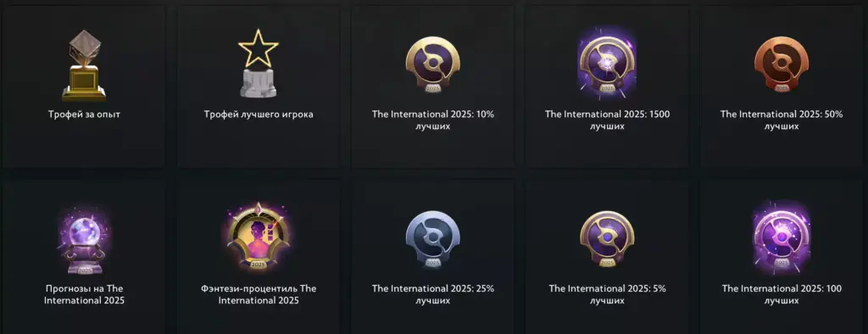868x334 pixels.
Task: Click the gold Top 10% International 2025 badge
Action: click(x=432, y=65)
